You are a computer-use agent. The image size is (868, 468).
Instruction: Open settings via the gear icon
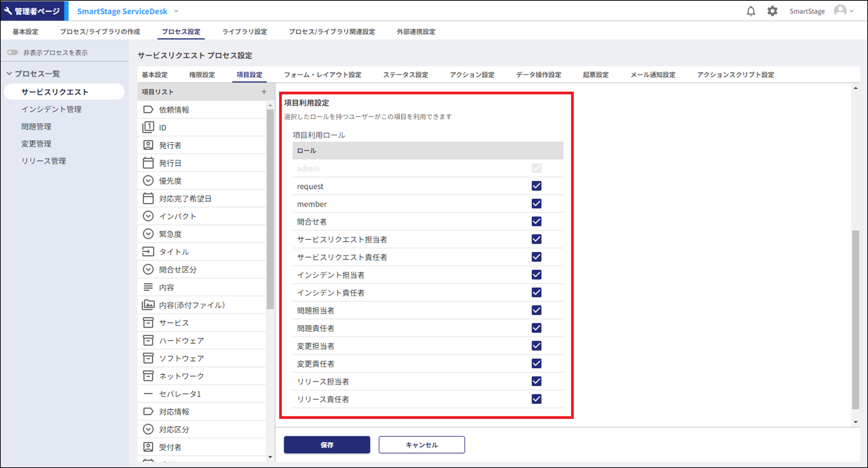[772, 11]
